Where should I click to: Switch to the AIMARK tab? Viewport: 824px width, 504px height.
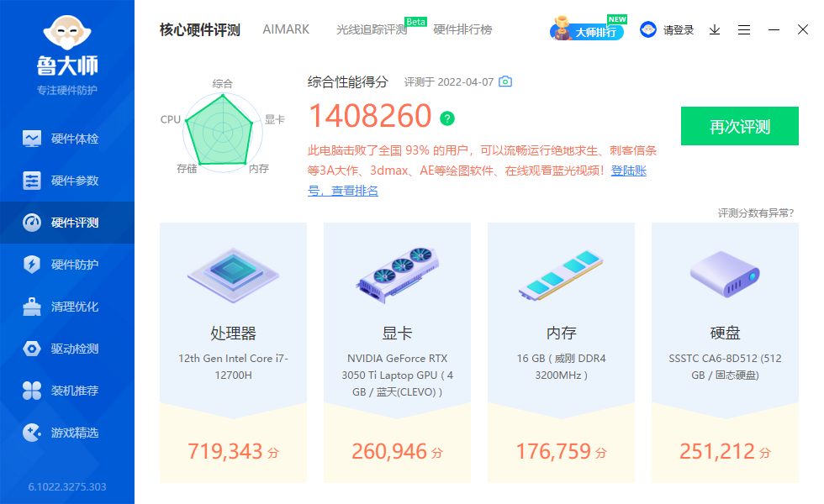coord(286,29)
